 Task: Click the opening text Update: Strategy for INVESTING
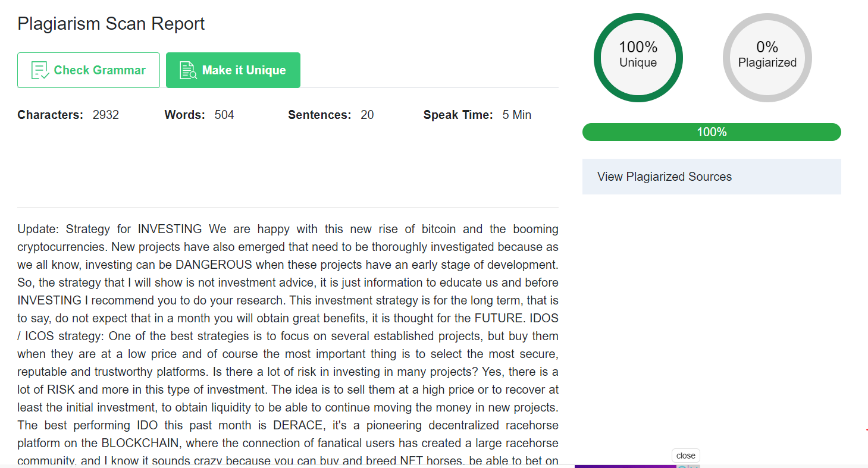110,229
